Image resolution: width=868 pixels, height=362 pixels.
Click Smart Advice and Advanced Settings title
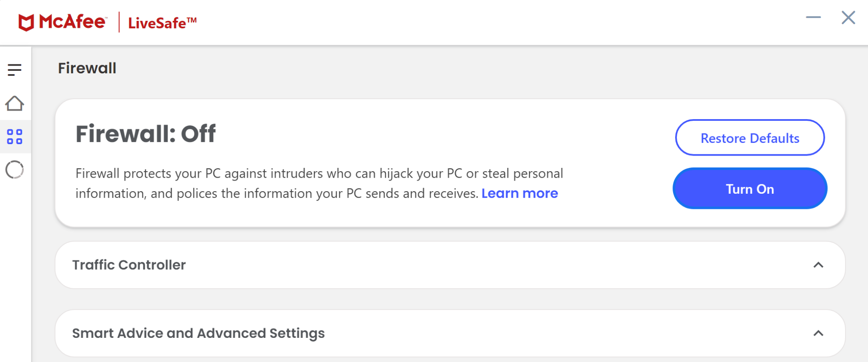(198, 334)
